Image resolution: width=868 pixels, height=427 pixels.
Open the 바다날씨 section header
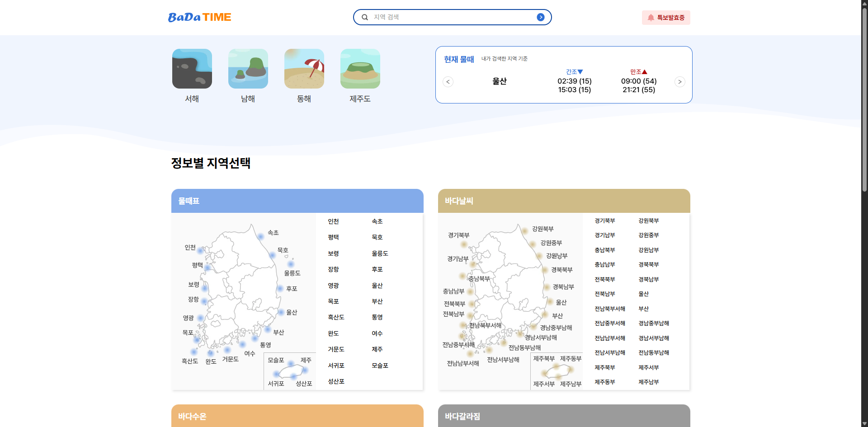[564, 201]
